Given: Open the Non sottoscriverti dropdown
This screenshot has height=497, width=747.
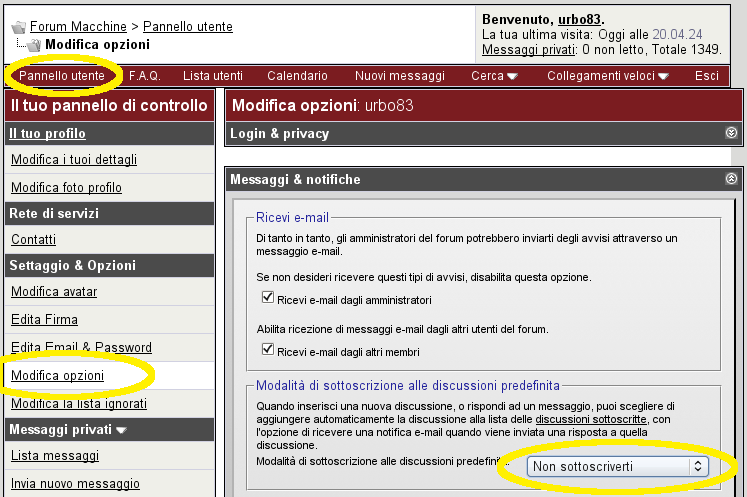Looking at the screenshot, I should (x=618, y=466).
